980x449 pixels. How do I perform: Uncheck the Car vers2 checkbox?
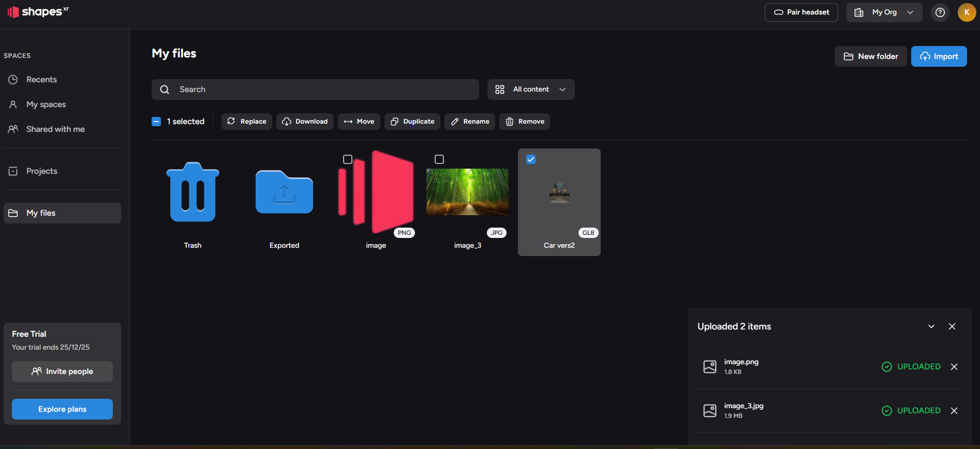click(x=531, y=159)
